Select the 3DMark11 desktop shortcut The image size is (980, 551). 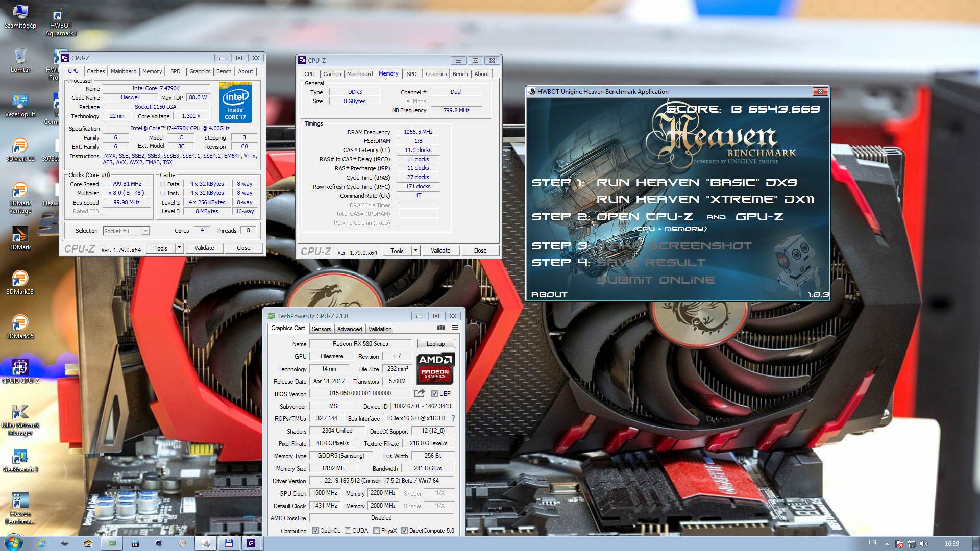pos(20,149)
